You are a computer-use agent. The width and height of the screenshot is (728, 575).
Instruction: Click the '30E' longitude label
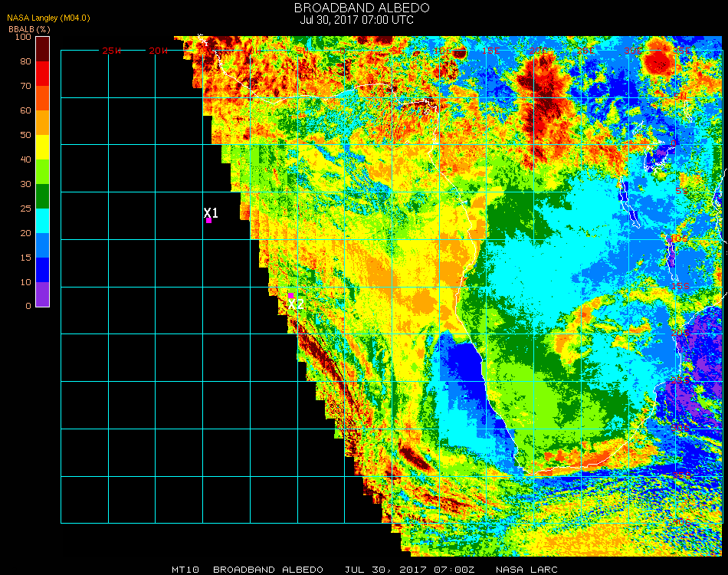(x=633, y=51)
